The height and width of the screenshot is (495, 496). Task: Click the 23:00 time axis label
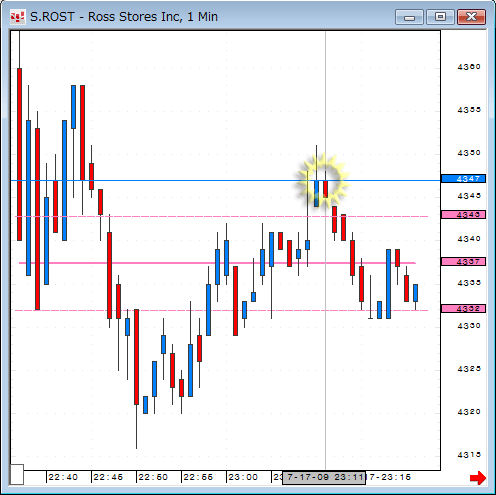click(243, 477)
